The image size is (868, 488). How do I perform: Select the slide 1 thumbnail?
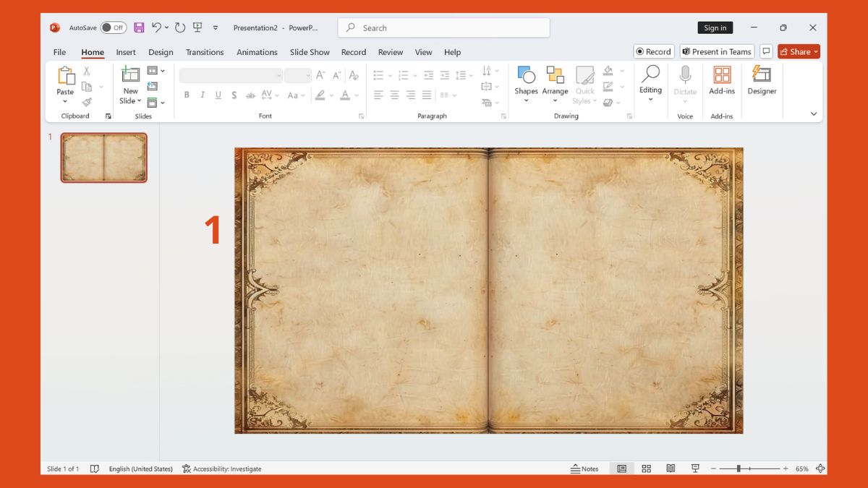pyautogui.click(x=103, y=157)
